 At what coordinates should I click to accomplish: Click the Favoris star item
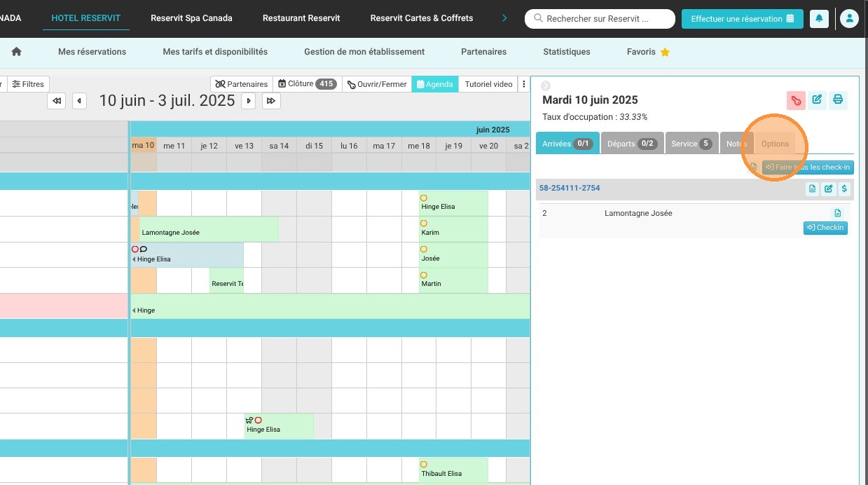click(x=649, y=52)
